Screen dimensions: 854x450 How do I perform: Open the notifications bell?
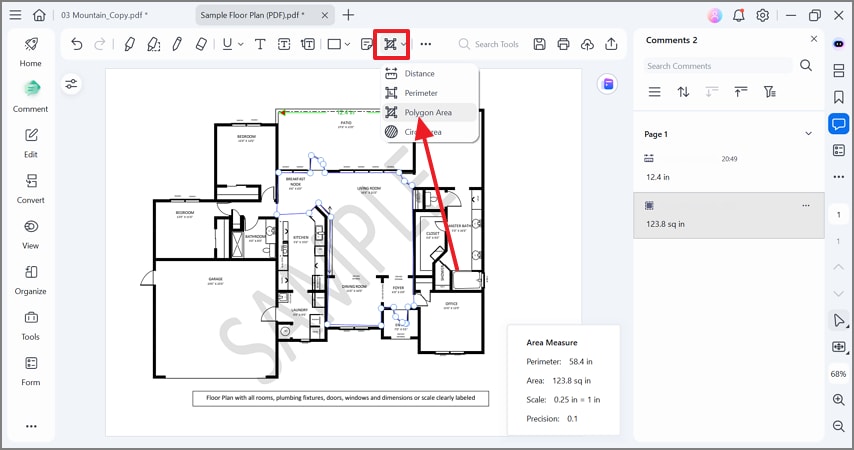pyautogui.click(x=739, y=15)
